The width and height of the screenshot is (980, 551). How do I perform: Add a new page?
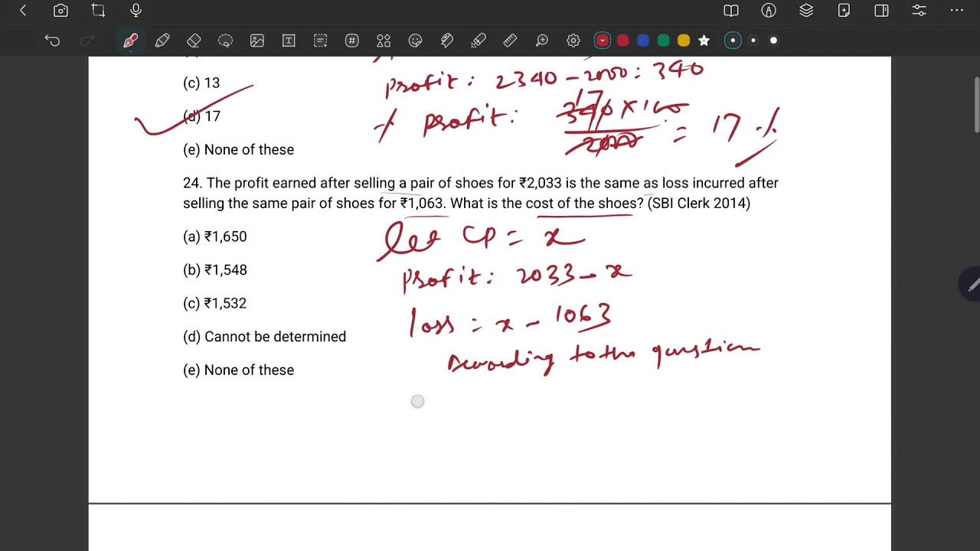(844, 11)
